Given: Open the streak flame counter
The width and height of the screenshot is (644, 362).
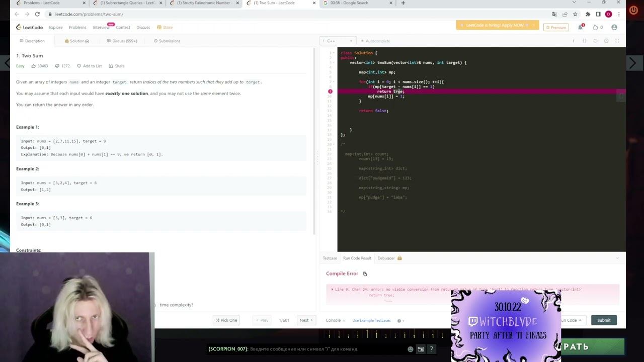Looking at the screenshot, I should (x=598, y=27).
